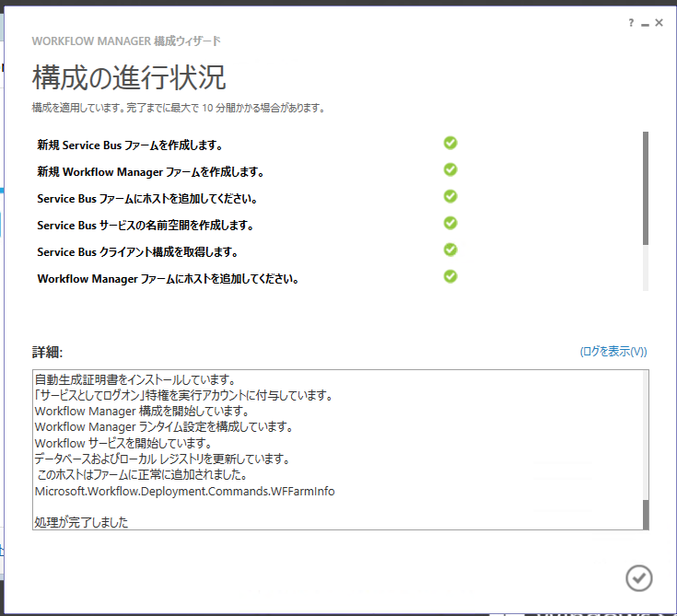Click the 構成の進行状況 heading
This screenshot has width=677, height=616.
(x=129, y=77)
